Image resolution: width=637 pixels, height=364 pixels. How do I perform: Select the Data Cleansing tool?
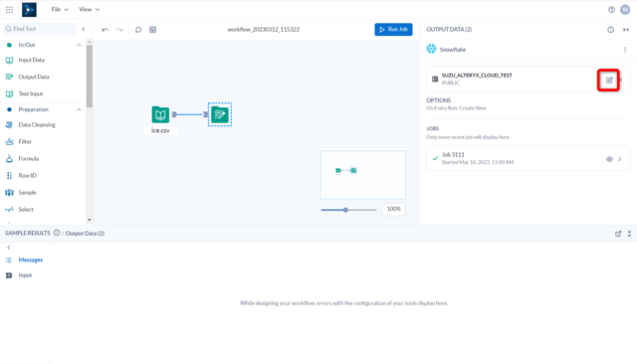[36, 125]
